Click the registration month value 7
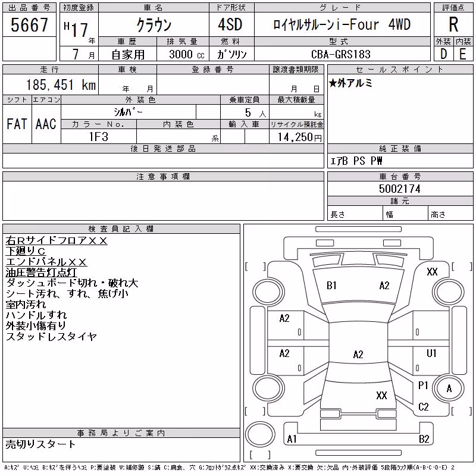 coord(76,54)
